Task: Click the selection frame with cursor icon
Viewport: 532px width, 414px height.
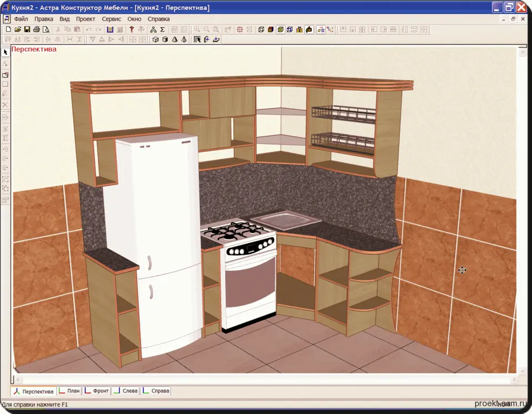Action: tap(197, 39)
